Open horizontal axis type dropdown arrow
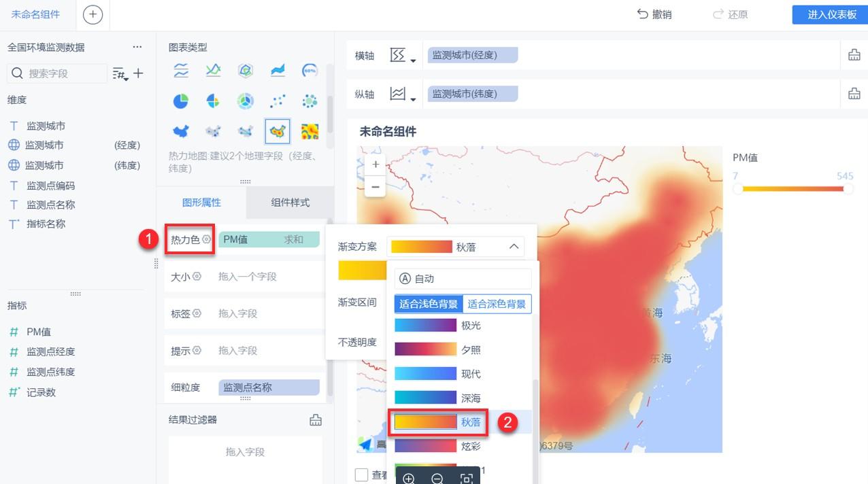868x484 pixels. click(413, 62)
